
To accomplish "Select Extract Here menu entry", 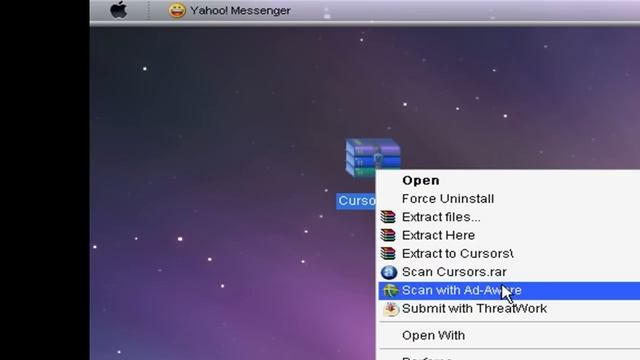I will 438,236.
